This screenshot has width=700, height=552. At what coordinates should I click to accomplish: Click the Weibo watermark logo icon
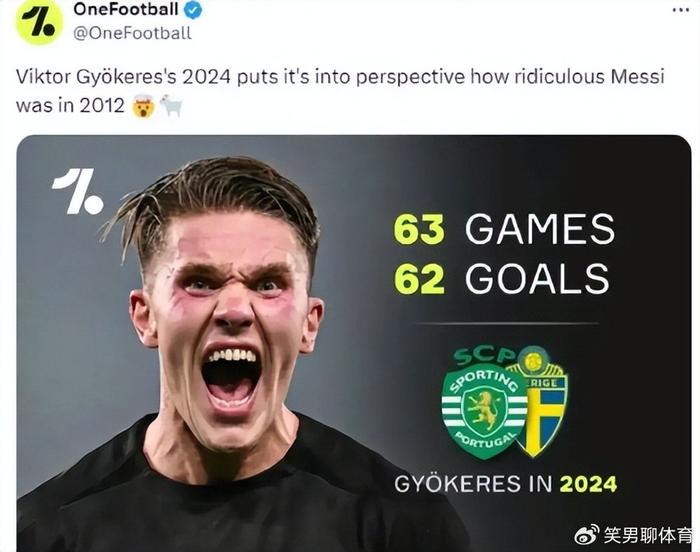coord(586,535)
